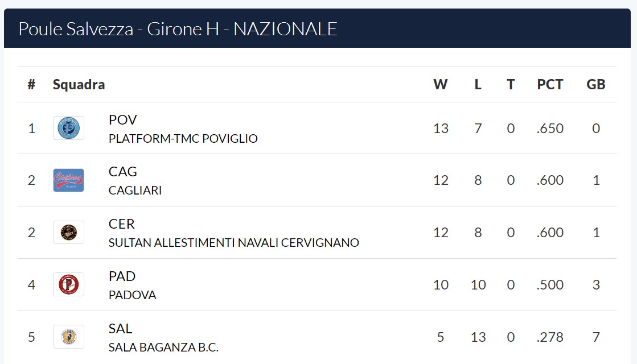Open PLATFORM-TMC POVIGLIO team page

pos(183,138)
